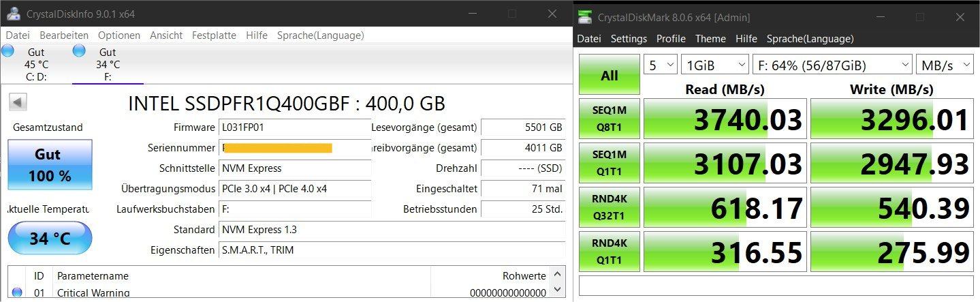The width and height of the screenshot is (980, 302).
Task: Expand the F: 64% drive selector
Action: point(832,65)
